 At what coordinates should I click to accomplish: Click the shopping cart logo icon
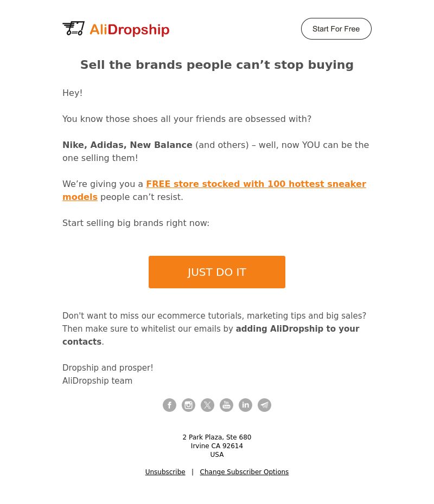click(x=73, y=29)
